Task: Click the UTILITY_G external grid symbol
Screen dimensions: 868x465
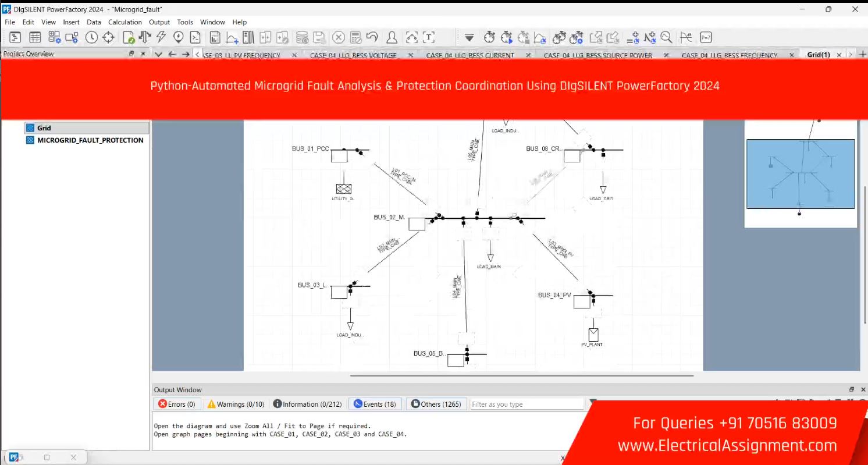Action: (x=344, y=189)
